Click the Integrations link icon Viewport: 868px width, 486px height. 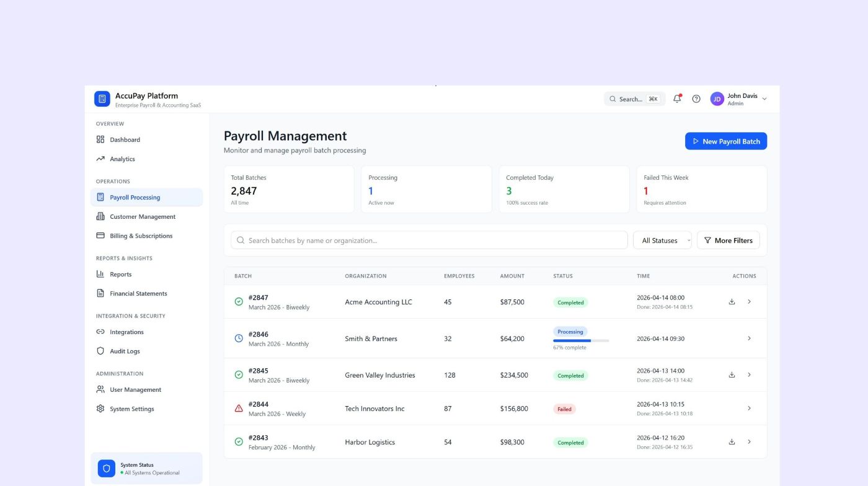point(100,332)
